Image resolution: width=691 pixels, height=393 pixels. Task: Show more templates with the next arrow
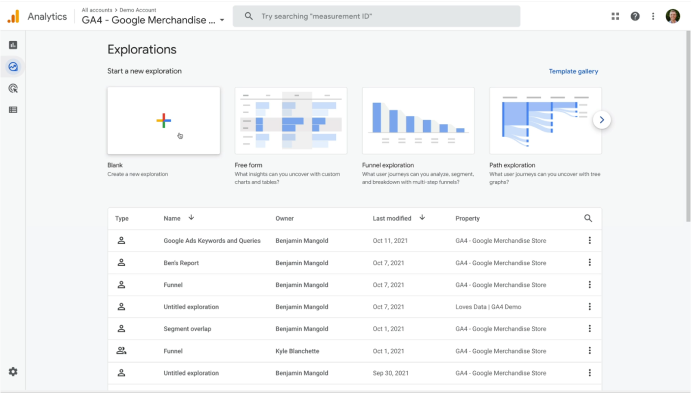[x=602, y=120]
